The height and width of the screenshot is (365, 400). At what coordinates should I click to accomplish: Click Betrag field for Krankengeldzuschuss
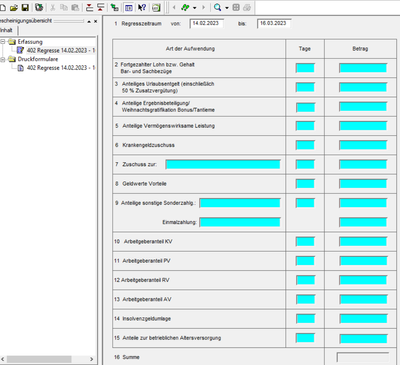(363, 145)
